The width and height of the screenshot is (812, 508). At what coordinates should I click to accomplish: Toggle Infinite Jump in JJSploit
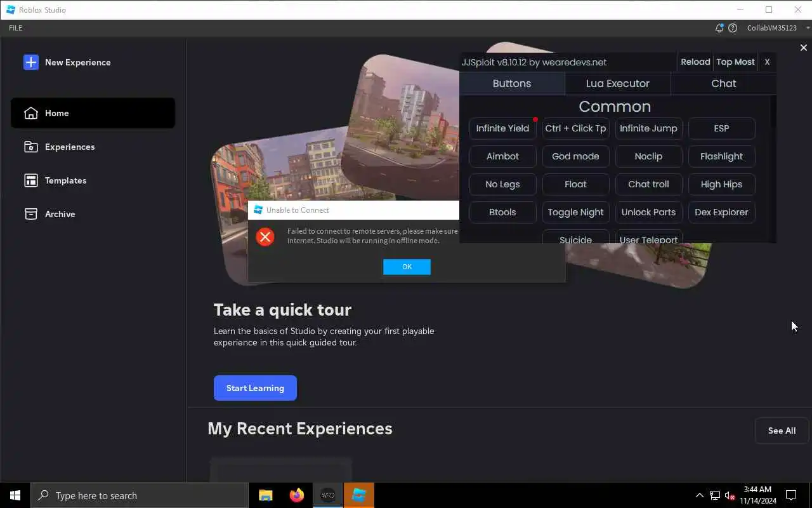click(648, 128)
